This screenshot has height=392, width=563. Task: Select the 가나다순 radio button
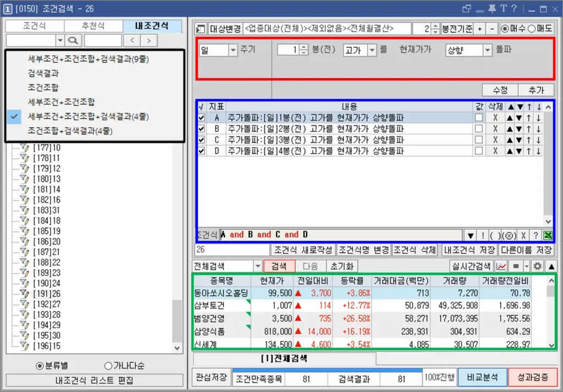[108, 366]
